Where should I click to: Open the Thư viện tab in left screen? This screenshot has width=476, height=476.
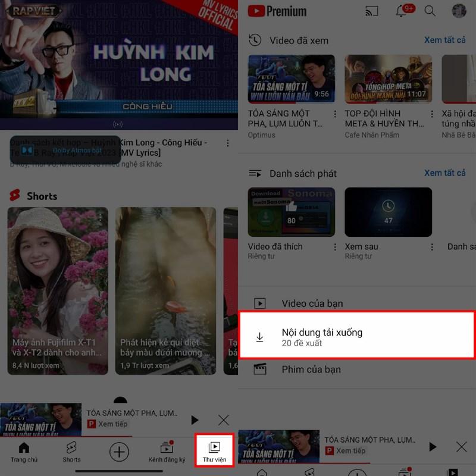(214, 452)
